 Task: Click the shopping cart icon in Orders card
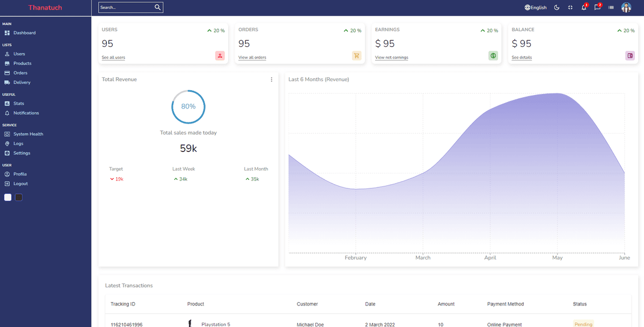[x=356, y=55]
